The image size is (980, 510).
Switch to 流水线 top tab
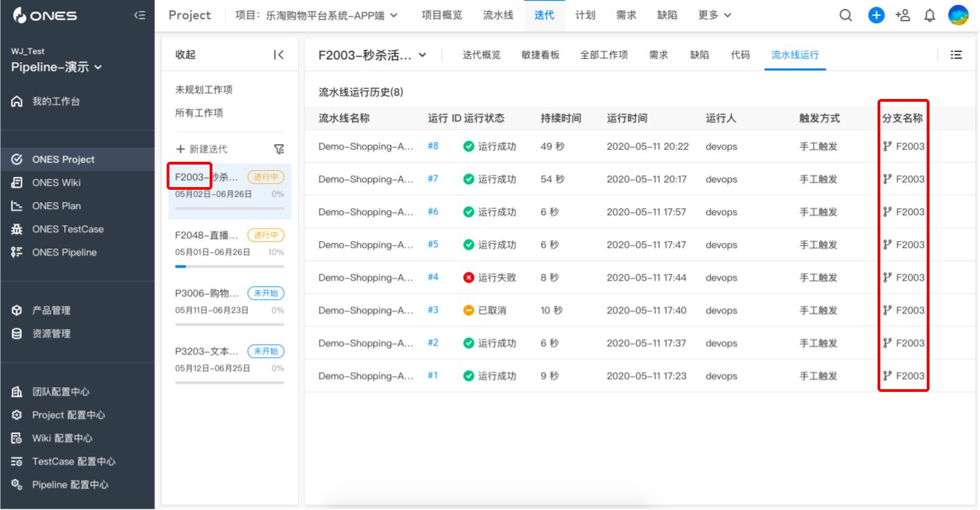click(x=498, y=15)
